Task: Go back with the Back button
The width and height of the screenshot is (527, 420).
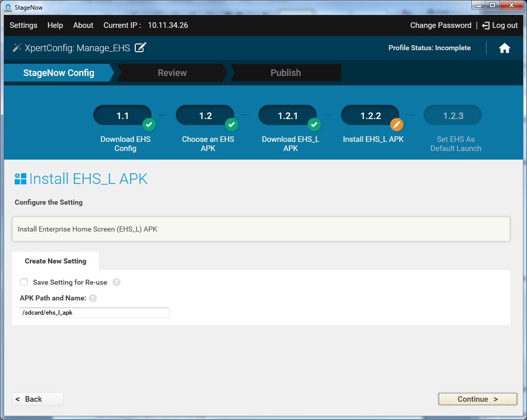Action: coord(37,399)
